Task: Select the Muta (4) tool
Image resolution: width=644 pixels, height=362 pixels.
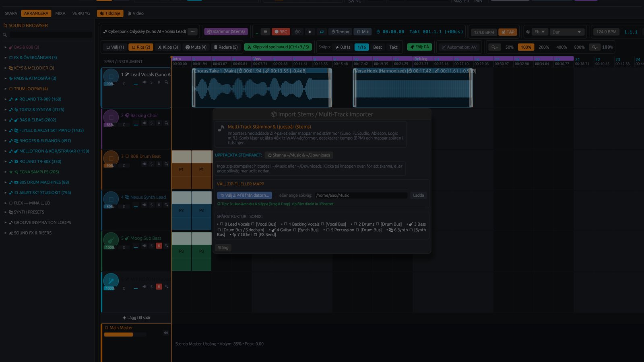Action: (x=196, y=47)
